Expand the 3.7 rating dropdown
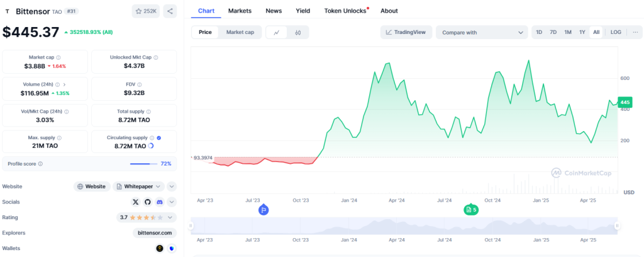This screenshot has height=257, width=644. click(x=147, y=217)
